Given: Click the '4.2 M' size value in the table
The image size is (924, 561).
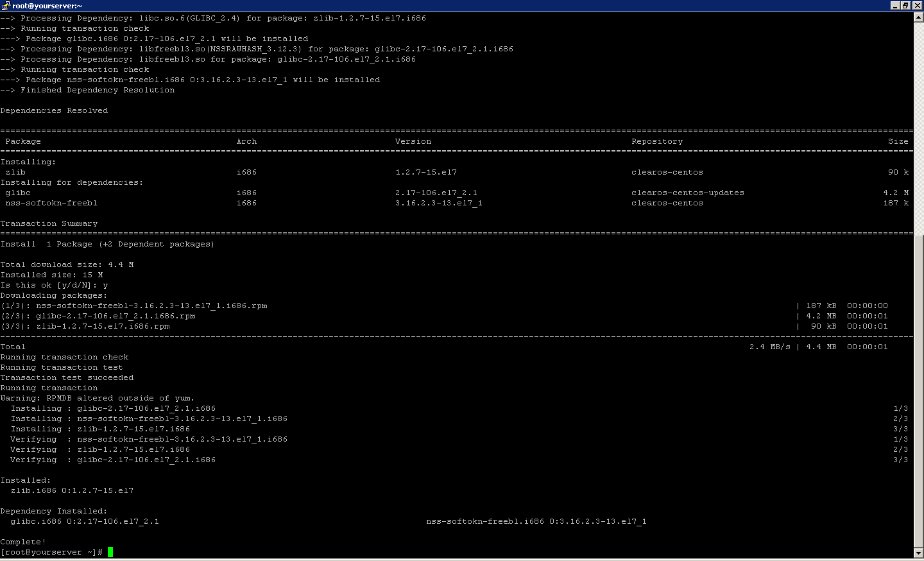Looking at the screenshot, I should [896, 193].
